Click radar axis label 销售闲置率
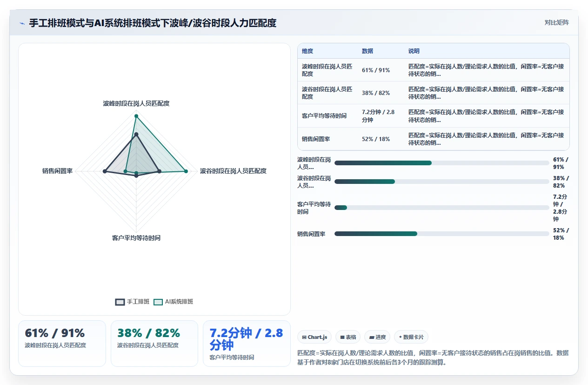Image resolution: width=588 pixels, height=385 pixels. point(57,171)
